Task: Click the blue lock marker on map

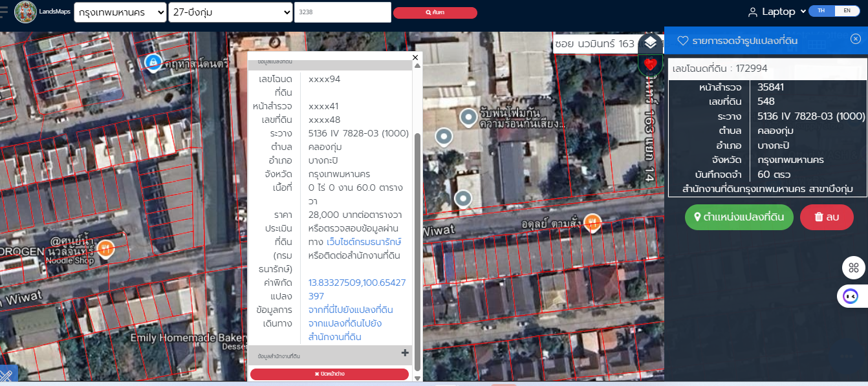Action: (x=153, y=63)
